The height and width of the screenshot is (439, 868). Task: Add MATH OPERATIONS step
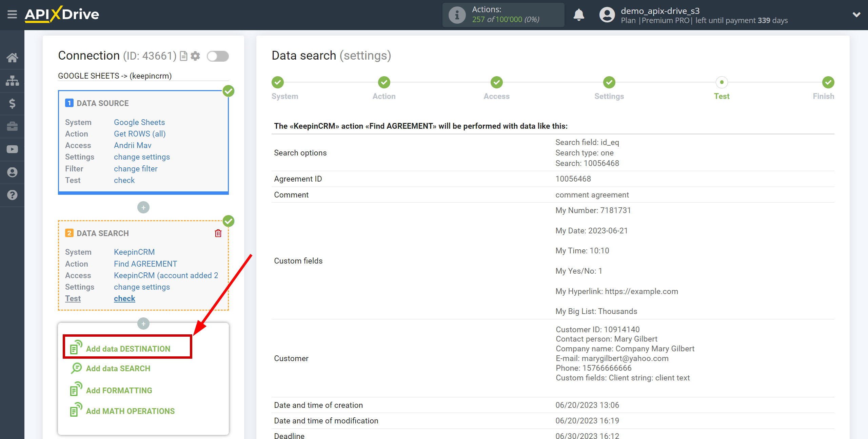click(130, 411)
